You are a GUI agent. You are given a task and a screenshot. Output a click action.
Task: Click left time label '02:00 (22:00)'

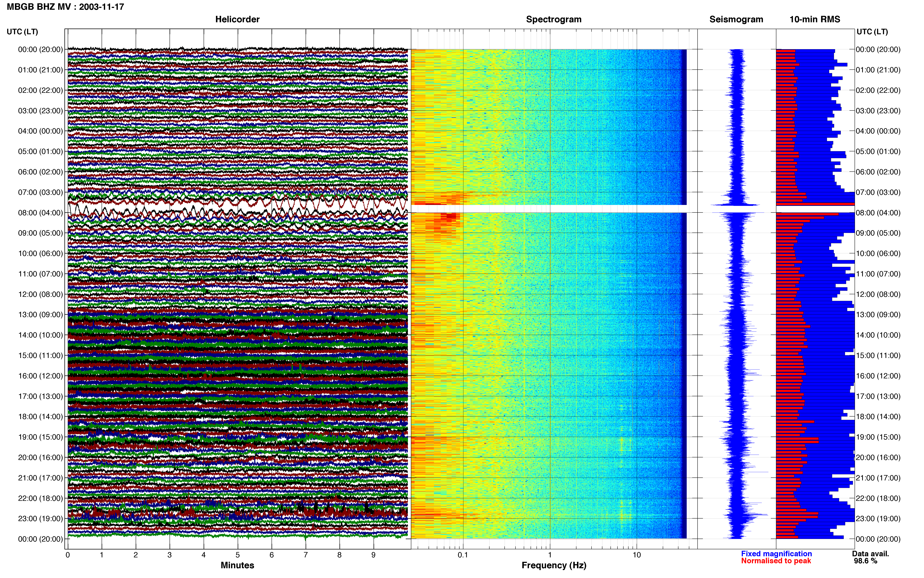(x=41, y=90)
